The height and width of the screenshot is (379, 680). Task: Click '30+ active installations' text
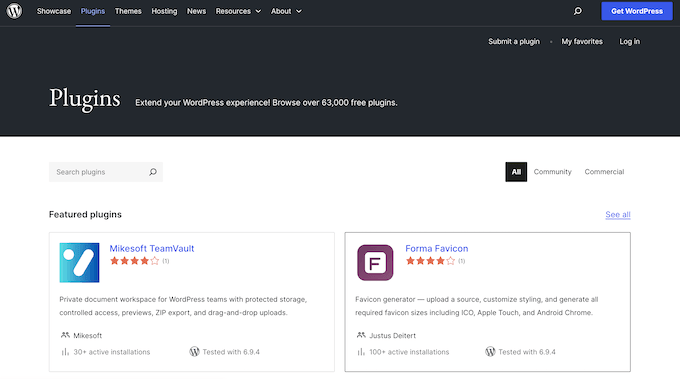point(111,352)
